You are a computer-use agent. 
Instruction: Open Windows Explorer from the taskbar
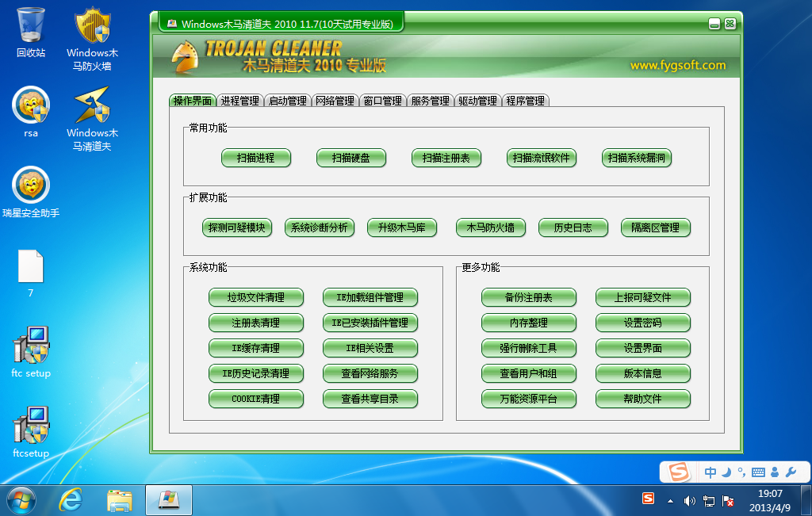(119, 500)
